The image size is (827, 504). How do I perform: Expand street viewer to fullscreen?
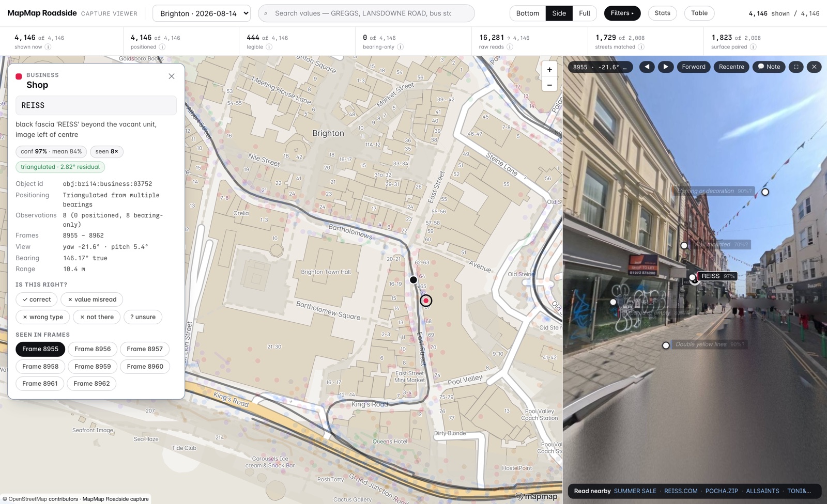(x=796, y=67)
